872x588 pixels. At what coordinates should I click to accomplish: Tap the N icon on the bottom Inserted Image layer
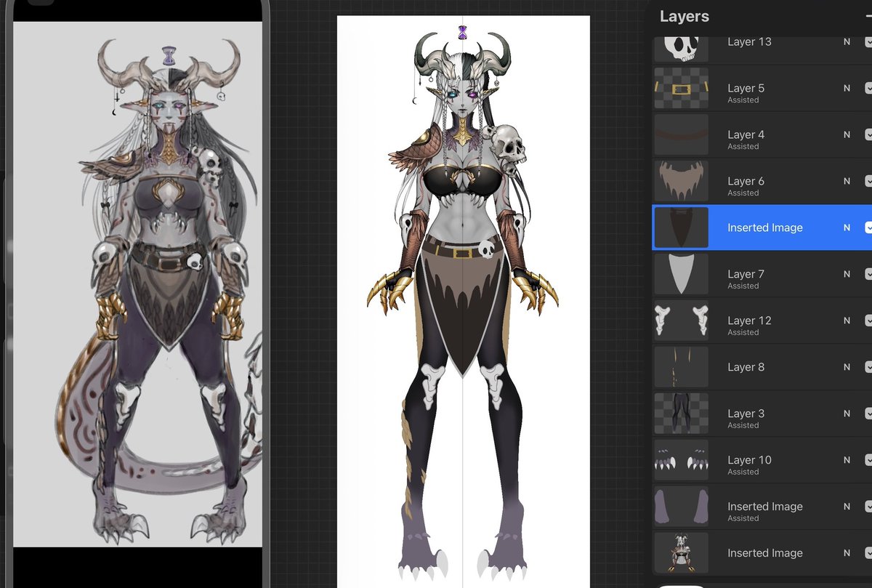click(847, 553)
